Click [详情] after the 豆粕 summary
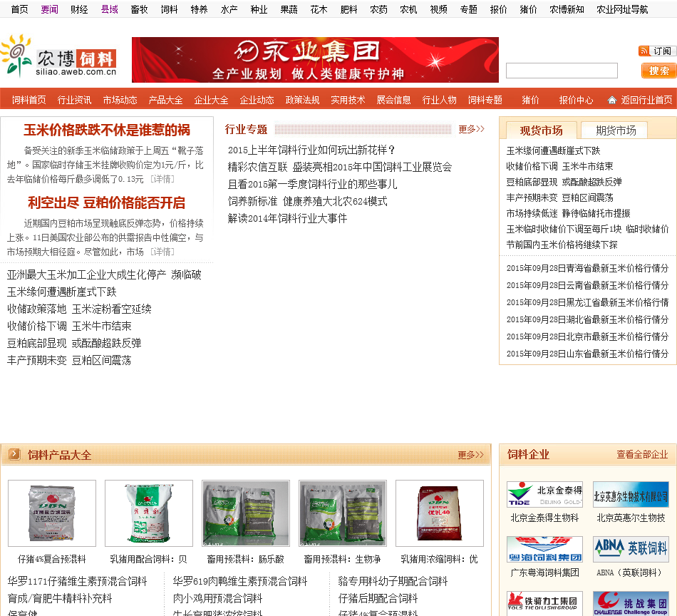The image size is (677, 616). [x=162, y=252]
